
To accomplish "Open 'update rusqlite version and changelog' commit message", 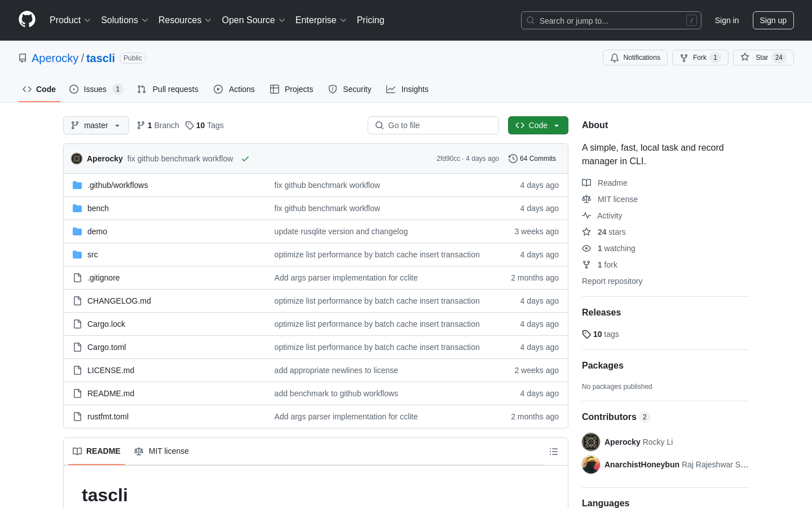I will 341,231.
